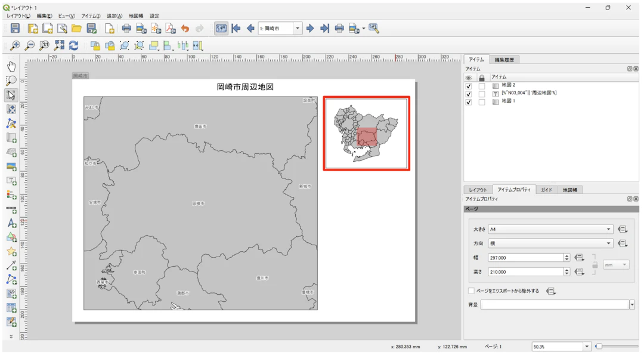This screenshot has width=644, height=355.
Task: Click the 背景 background color swatch
Action: pyautogui.click(x=555, y=305)
